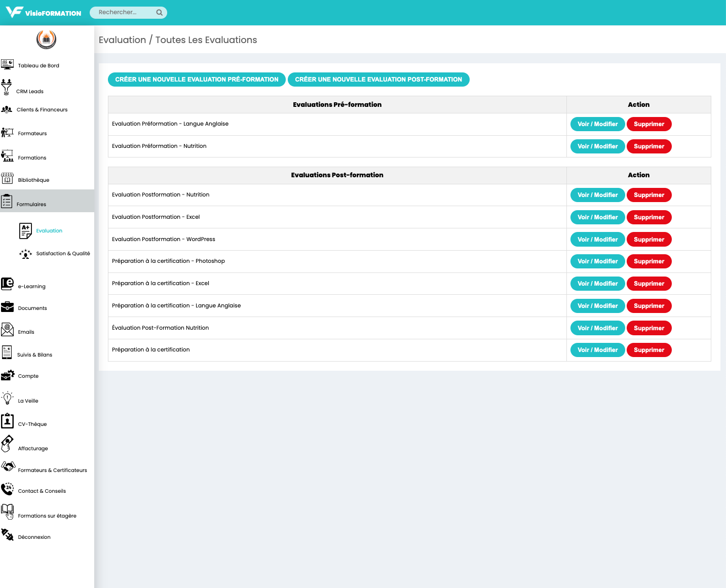
Task: Open the e-Learning icon
Action: coord(7,284)
